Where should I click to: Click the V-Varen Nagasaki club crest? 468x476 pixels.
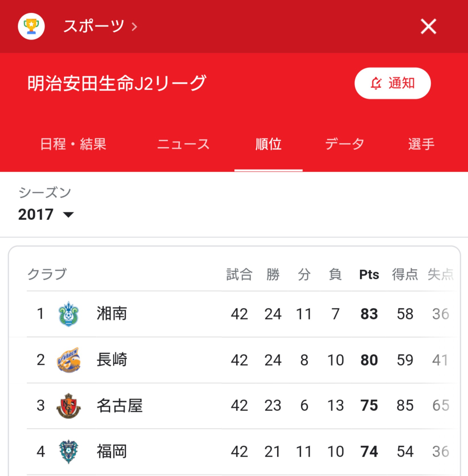[69, 360]
